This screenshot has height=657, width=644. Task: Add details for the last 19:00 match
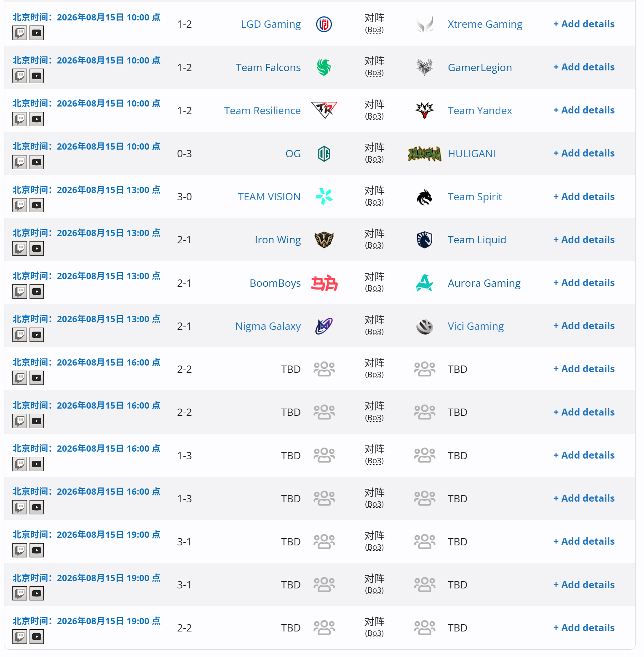click(584, 628)
